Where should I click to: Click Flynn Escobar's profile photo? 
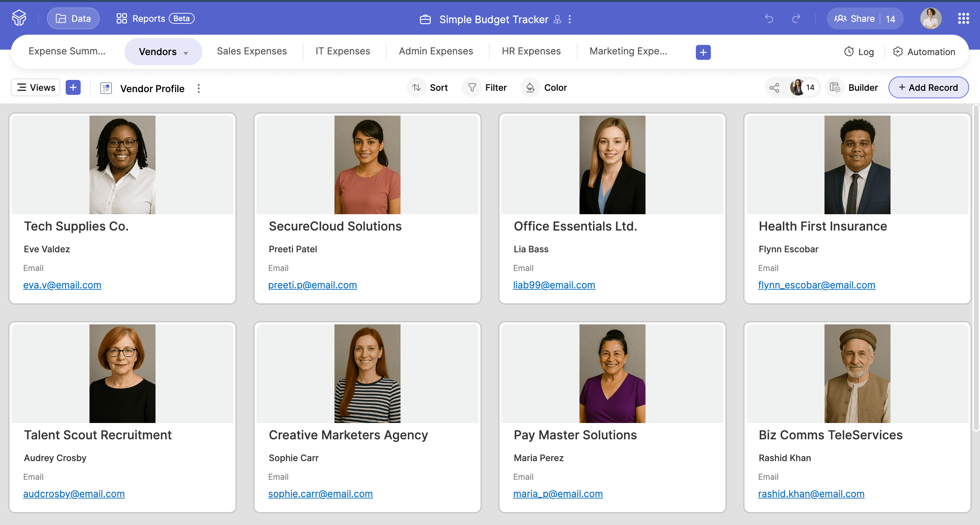[x=857, y=165]
